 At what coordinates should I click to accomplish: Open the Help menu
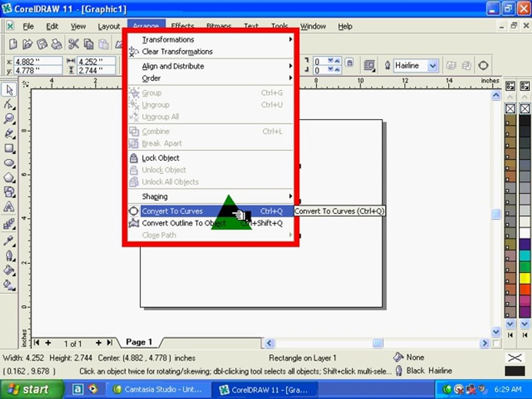[345, 26]
